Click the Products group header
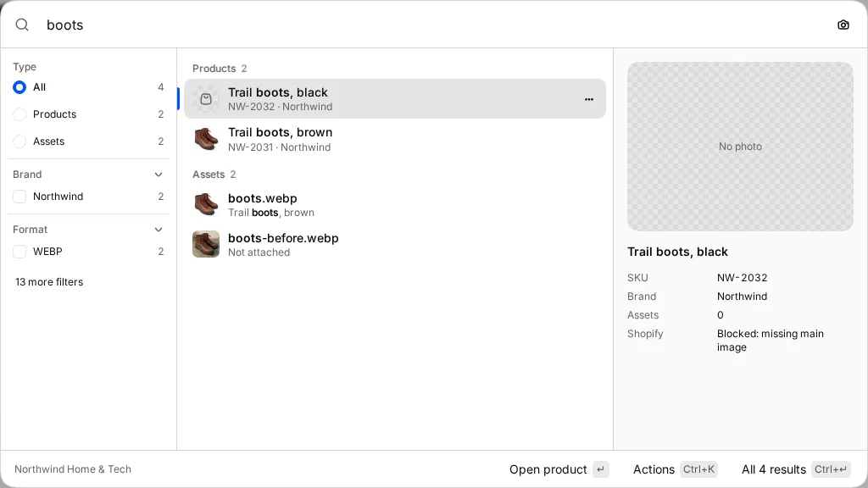This screenshot has width=868, height=488. tap(220, 69)
